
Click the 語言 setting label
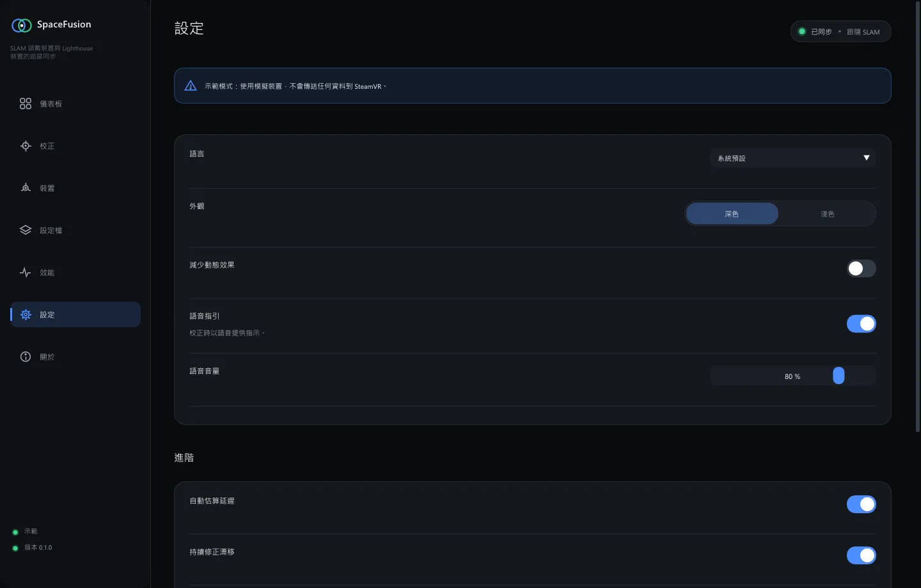[x=197, y=153]
